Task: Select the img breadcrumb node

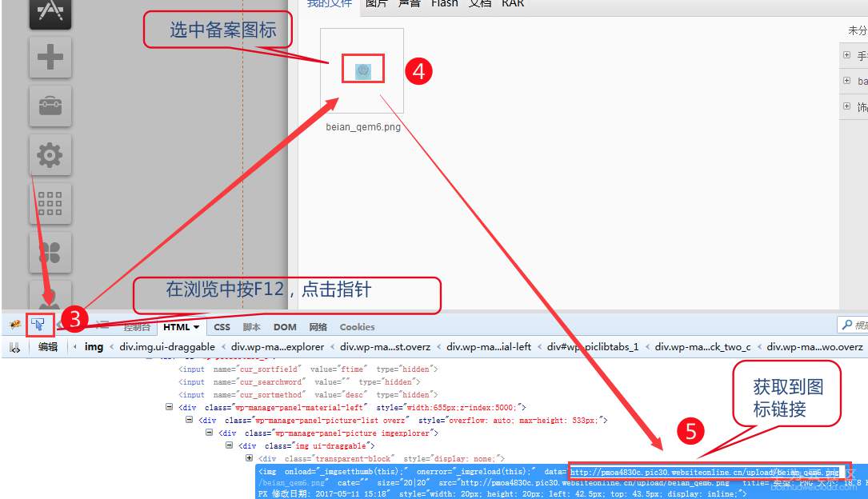Action: [x=94, y=347]
